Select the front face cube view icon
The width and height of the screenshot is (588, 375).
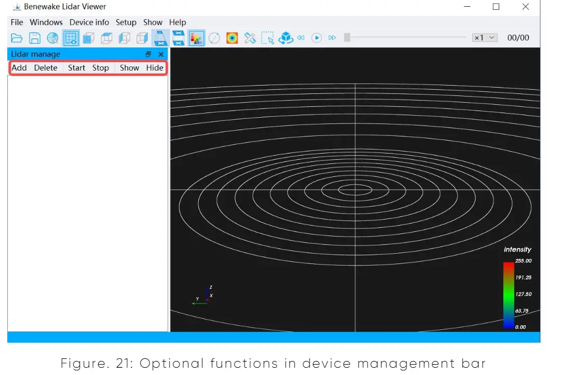tap(89, 38)
